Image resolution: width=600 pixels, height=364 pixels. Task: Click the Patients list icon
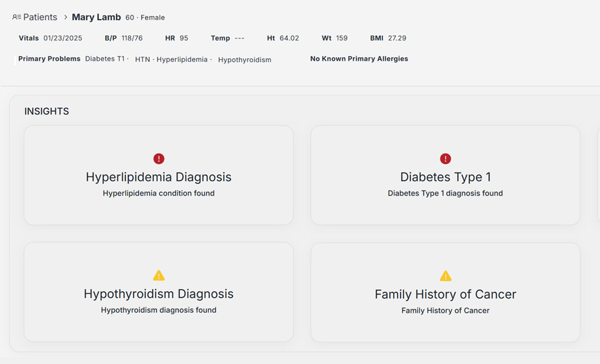coord(16,18)
